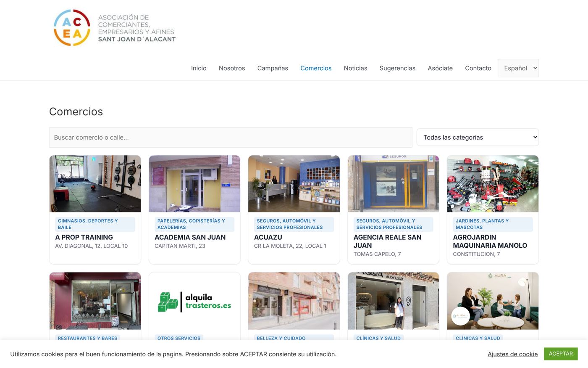Open the Noticias section
This screenshot has width=588, height=368.
coord(355,68)
